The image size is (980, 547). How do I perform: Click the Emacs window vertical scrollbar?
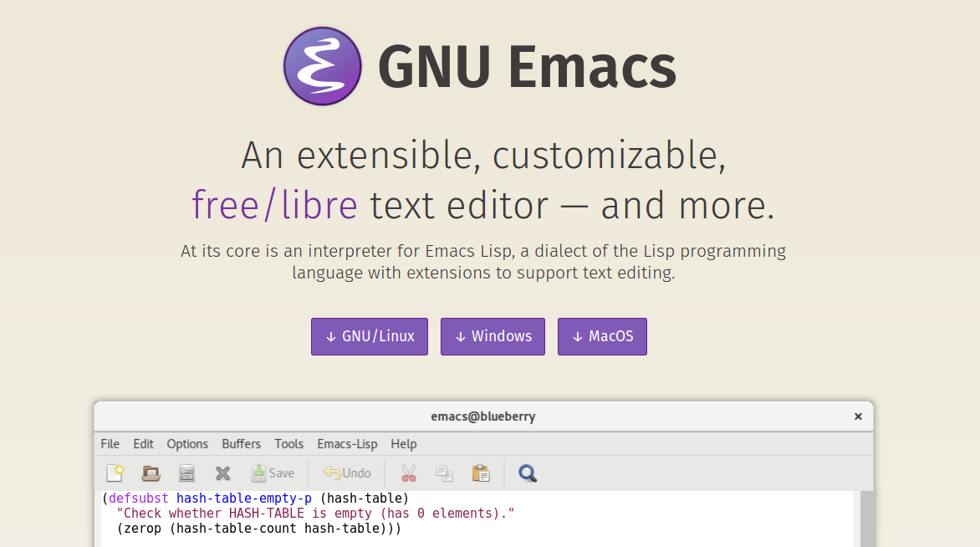click(x=867, y=519)
